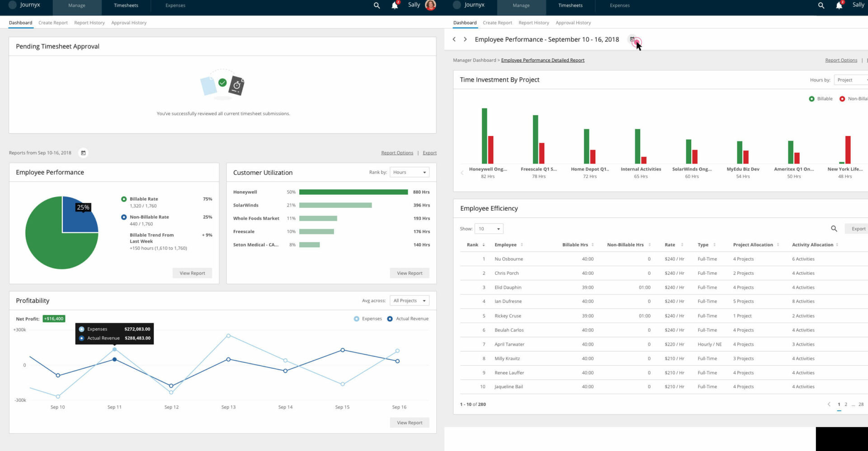Viewport: 868px width, 451px height.
Task: Open the Avg across All Projects dropdown
Action: [x=409, y=301]
